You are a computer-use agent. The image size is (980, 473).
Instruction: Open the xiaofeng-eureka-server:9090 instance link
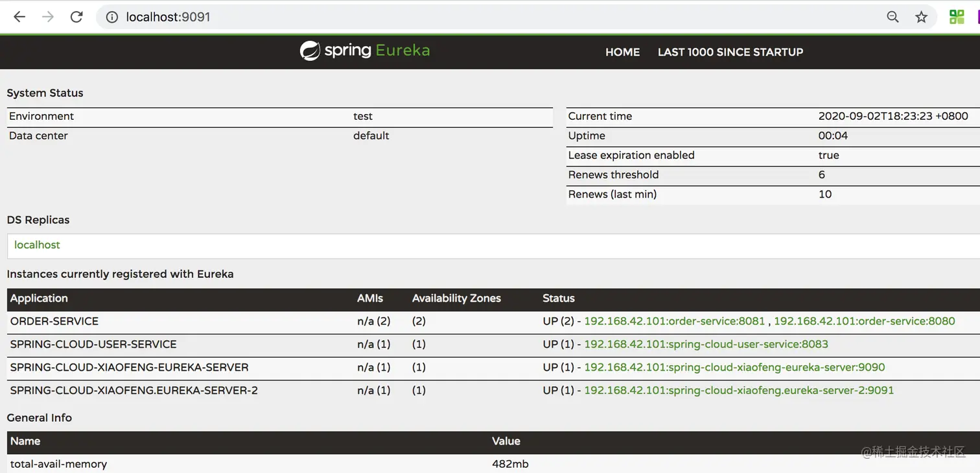[x=734, y=367]
